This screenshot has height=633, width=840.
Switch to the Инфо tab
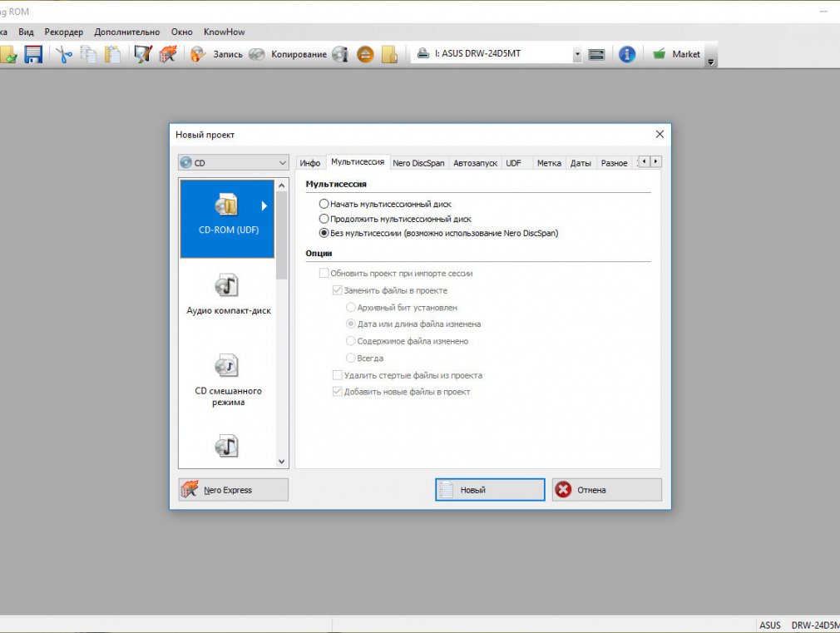pos(309,163)
